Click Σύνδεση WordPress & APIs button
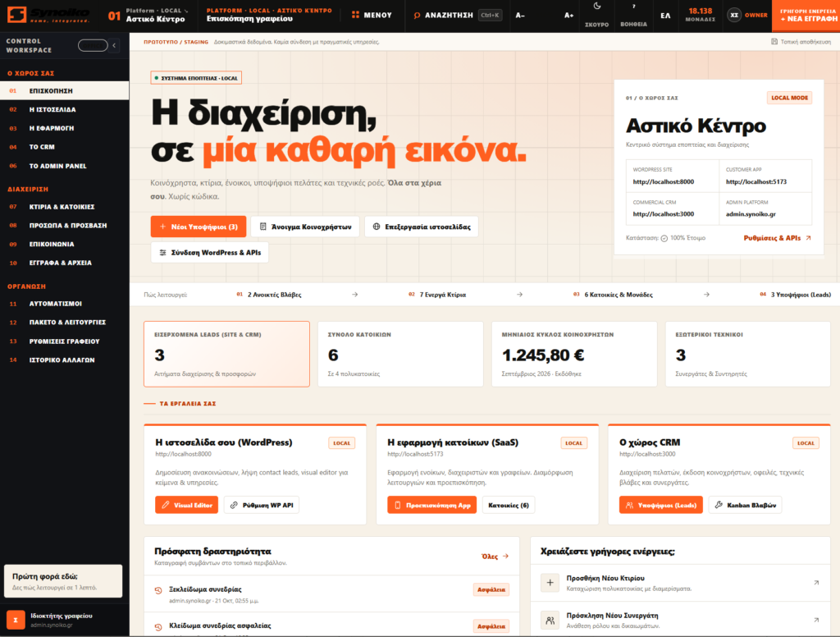Image resolution: width=840 pixels, height=637 pixels. (209, 253)
